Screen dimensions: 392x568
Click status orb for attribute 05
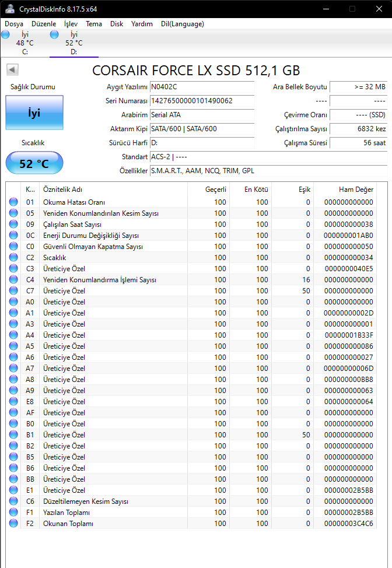13,213
